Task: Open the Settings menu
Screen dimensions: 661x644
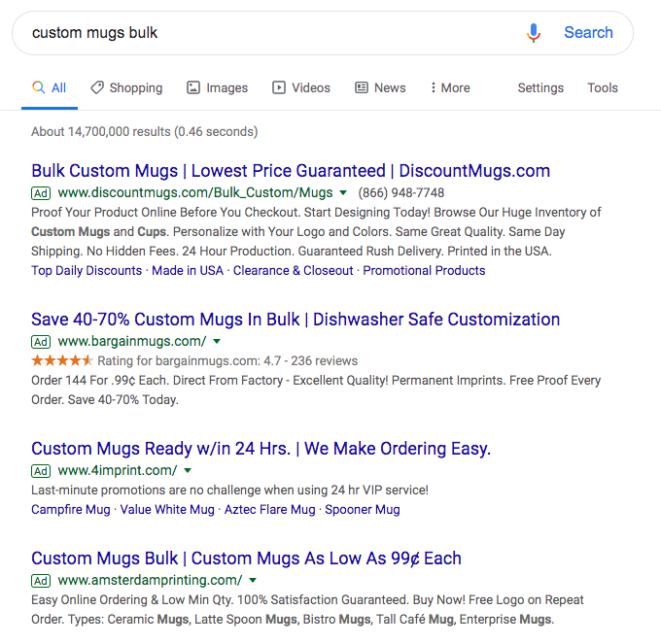Action: click(540, 87)
